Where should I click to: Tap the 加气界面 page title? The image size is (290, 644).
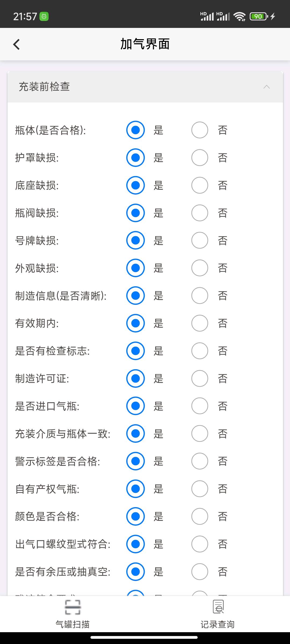coord(145,44)
